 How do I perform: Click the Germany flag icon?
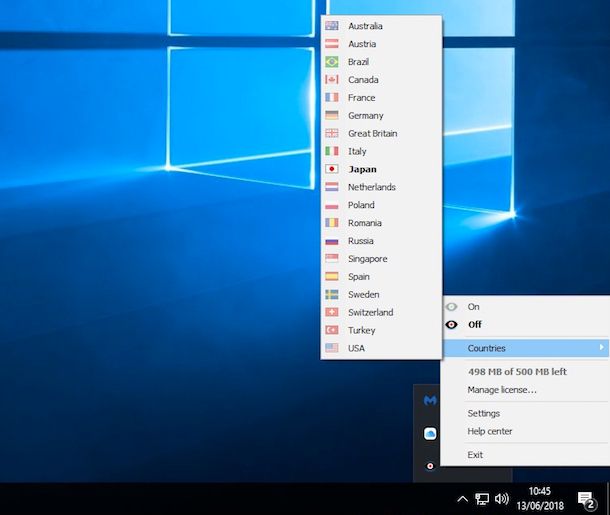332,115
